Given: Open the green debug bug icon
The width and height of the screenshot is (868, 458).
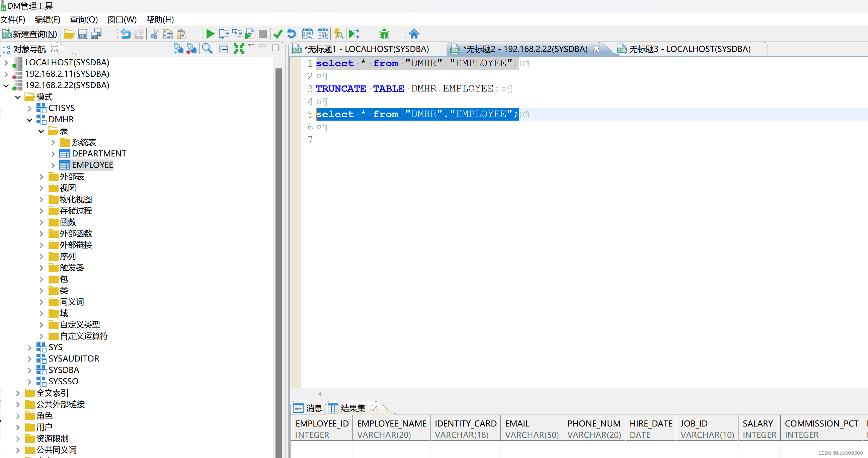Looking at the screenshot, I should click(384, 34).
